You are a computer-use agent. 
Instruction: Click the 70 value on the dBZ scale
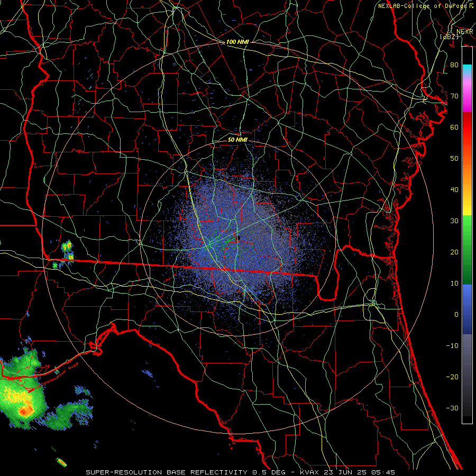454,96
